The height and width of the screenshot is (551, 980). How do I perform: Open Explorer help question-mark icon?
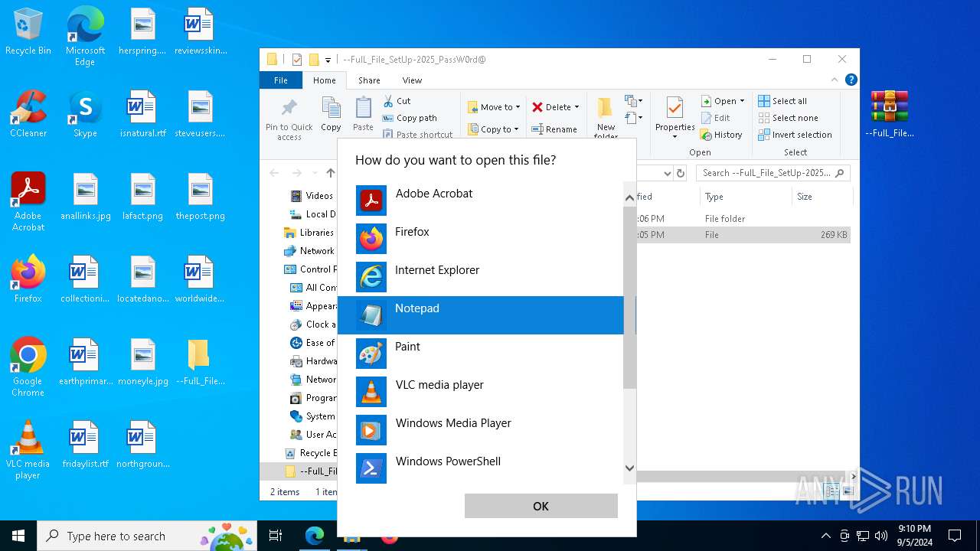pyautogui.click(x=851, y=80)
